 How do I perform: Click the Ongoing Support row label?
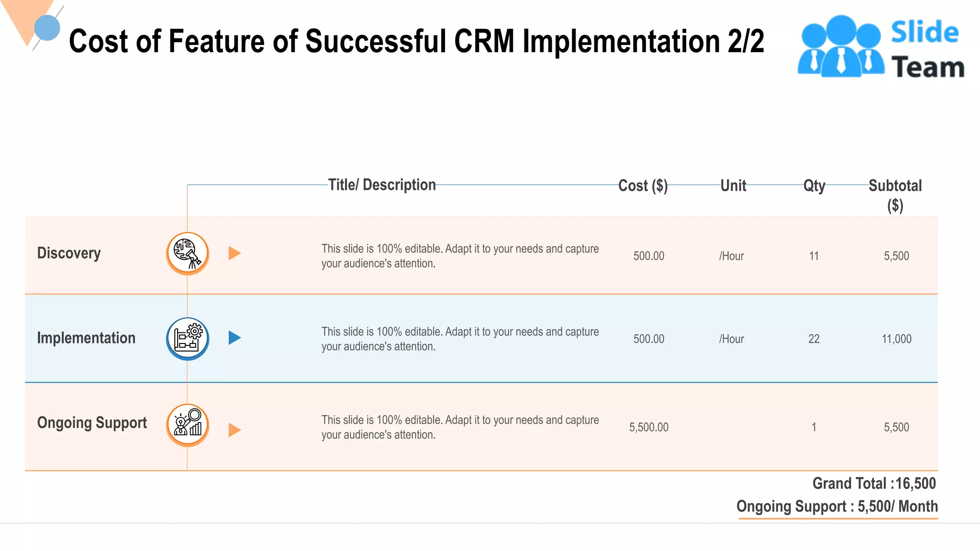tap(92, 423)
